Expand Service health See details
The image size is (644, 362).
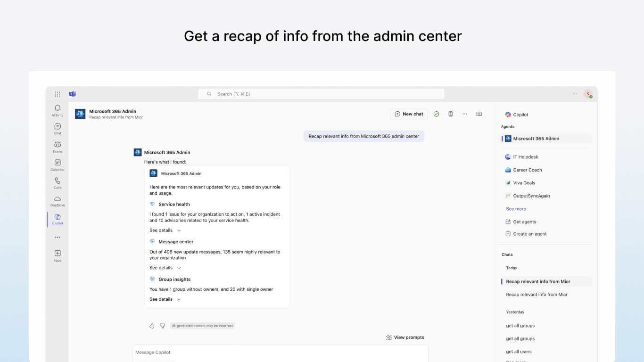(165, 230)
